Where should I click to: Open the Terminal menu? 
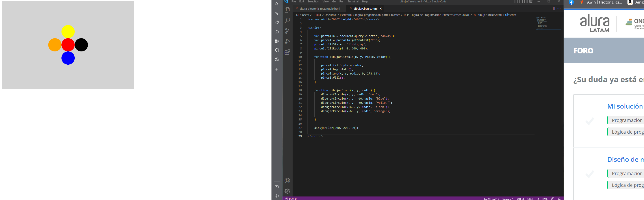[x=353, y=2]
